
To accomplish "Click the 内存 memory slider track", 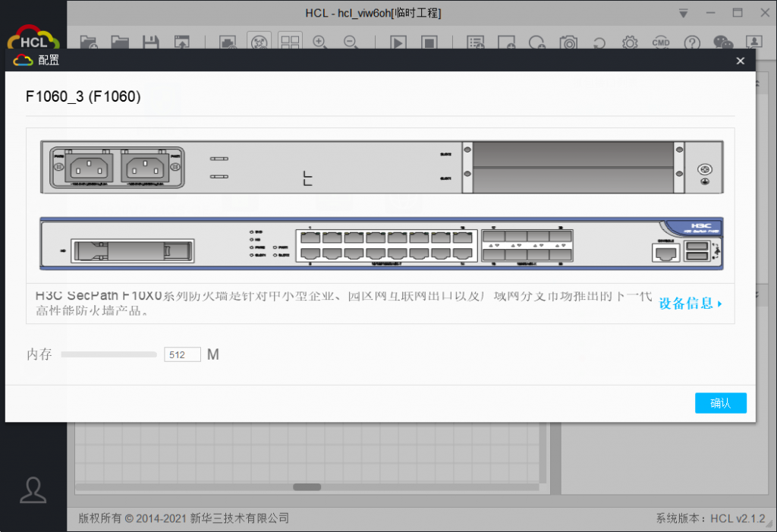I will (x=109, y=354).
